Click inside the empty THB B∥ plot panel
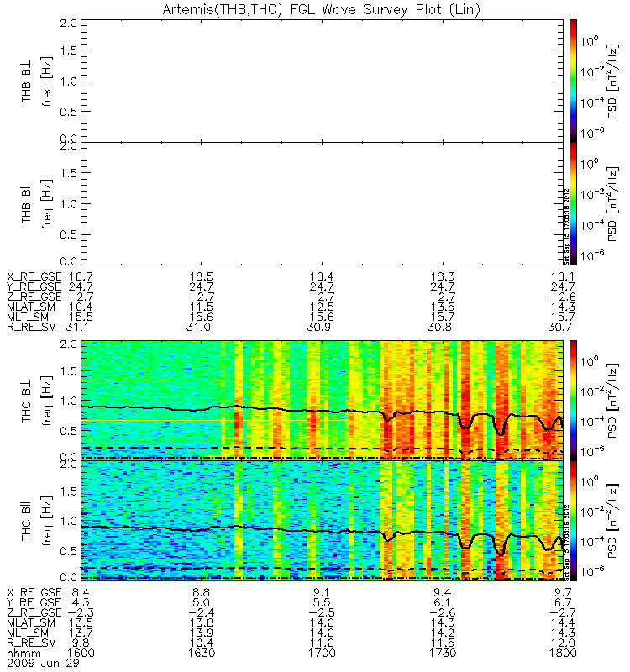This screenshot has width=630, height=672. [322, 203]
